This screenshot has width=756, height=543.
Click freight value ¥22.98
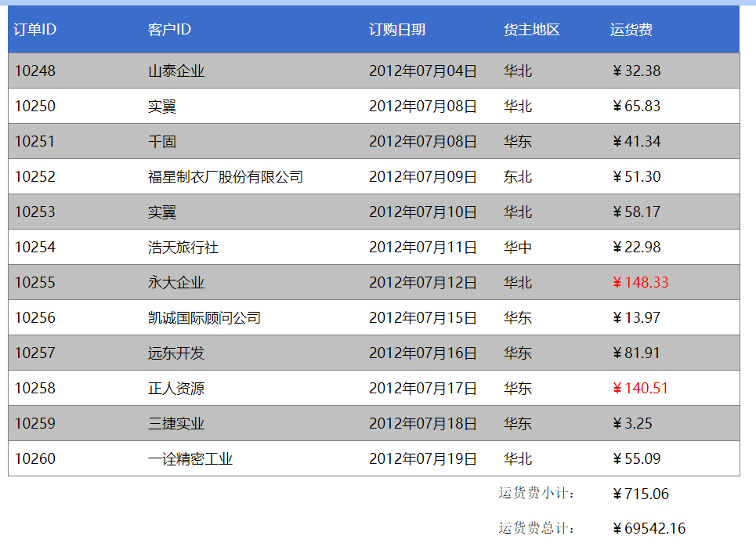[x=636, y=247]
